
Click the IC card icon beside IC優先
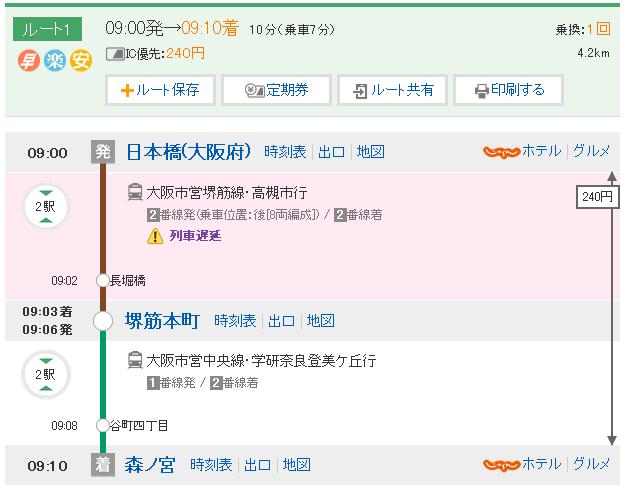(x=115, y=54)
